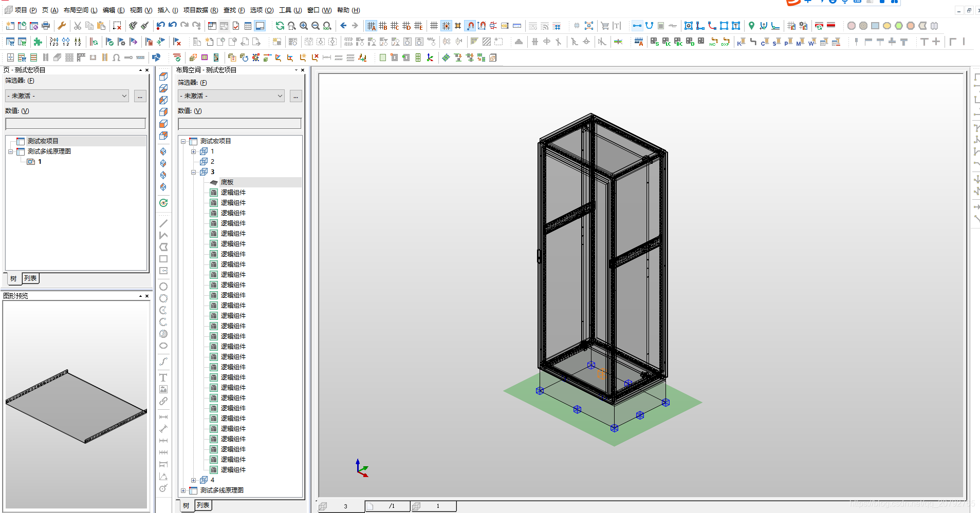Open the 布局空间 (L) menu
The width and height of the screenshot is (980, 513).
[80, 10]
